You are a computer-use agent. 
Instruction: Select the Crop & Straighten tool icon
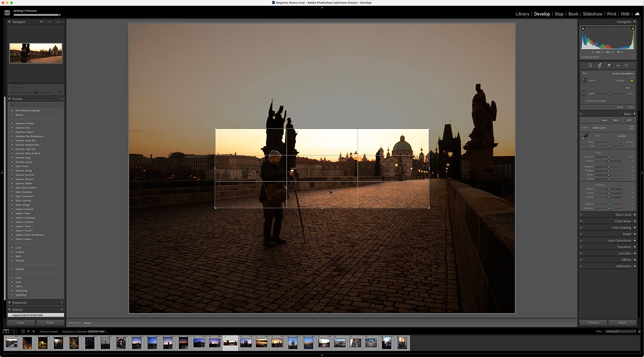(599, 65)
